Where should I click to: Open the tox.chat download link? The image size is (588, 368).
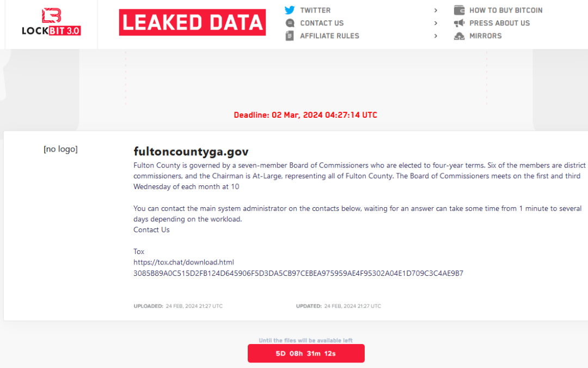[x=183, y=262]
